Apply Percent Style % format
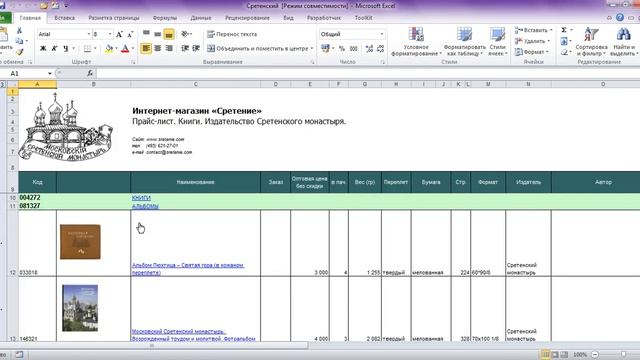This screenshot has width=640, height=360. click(342, 49)
